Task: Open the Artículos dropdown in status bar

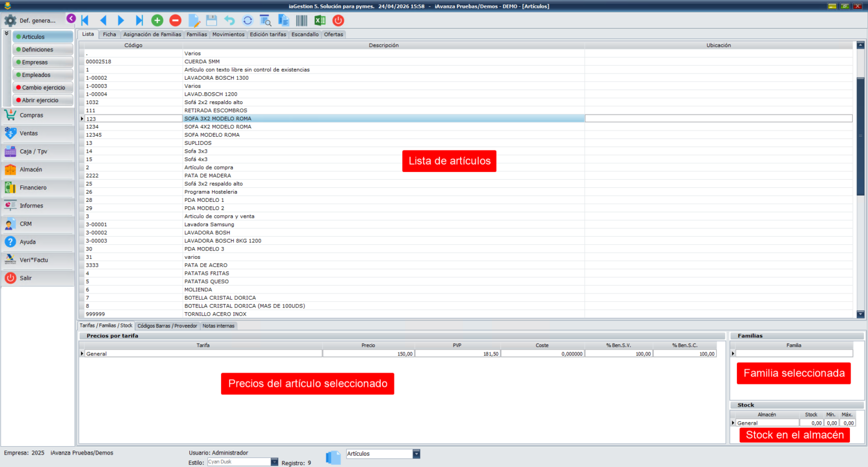Action: click(416, 454)
